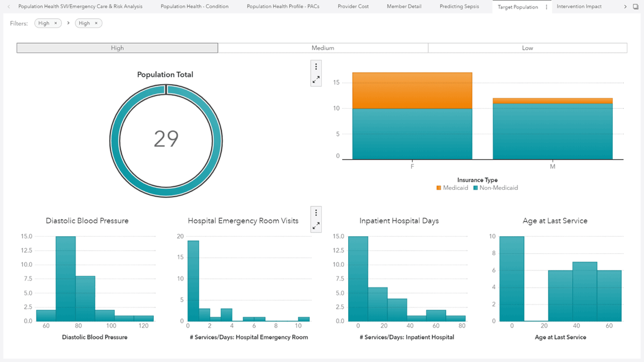Switch the section toggle to Medium
This screenshot has height=362, width=644.
(x=323, y=48)
